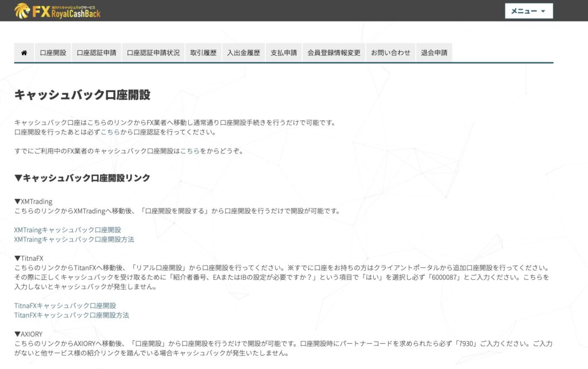Click the 退会申請 tab

coord(434,53)
